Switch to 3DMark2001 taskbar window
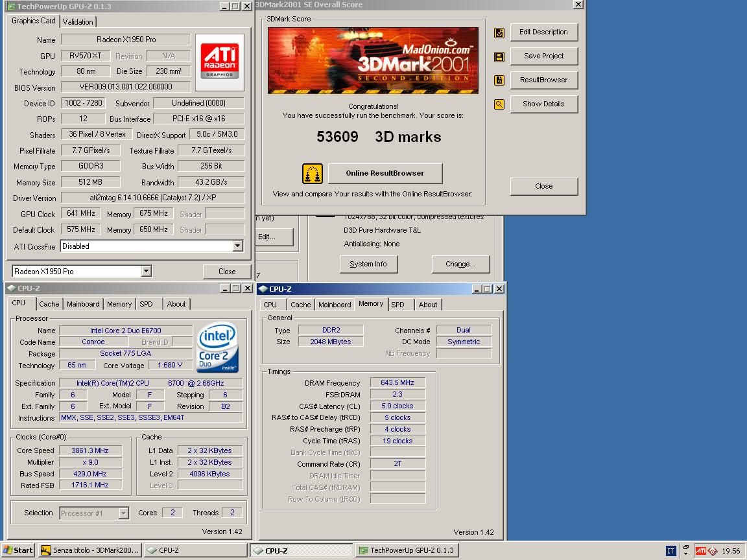This screenshot has width=747, height=560. 91,550
